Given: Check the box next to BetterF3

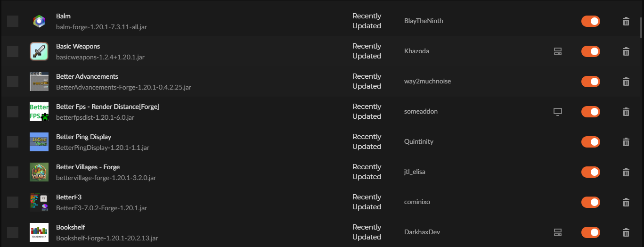Looking at the screenshot, I should (x=13, y=202).
